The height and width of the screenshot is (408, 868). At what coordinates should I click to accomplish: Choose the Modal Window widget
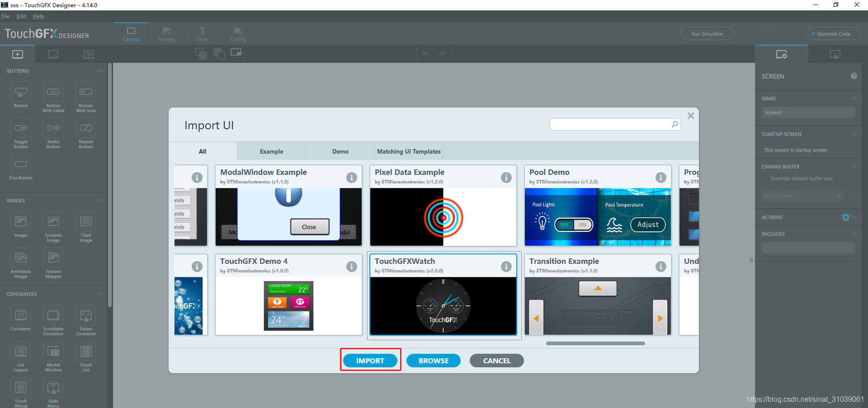pos(53,352)
